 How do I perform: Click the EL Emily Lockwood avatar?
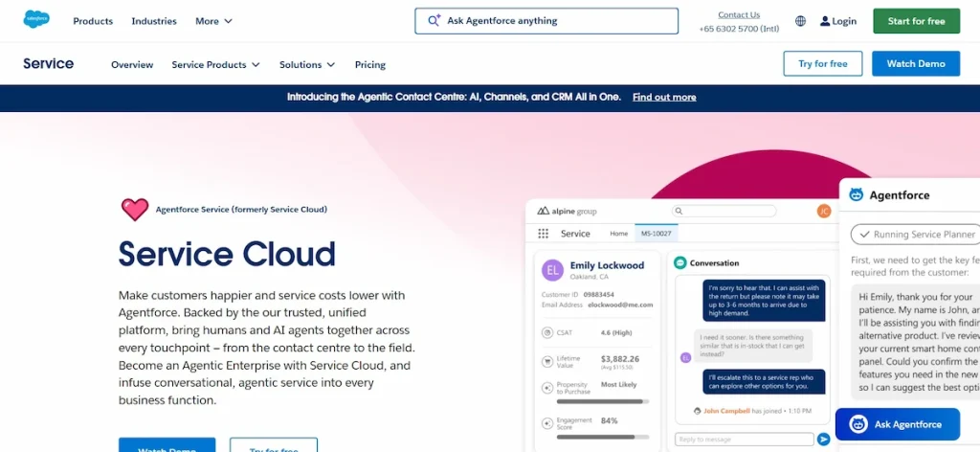pyautogui.click(x=552, y=270)
